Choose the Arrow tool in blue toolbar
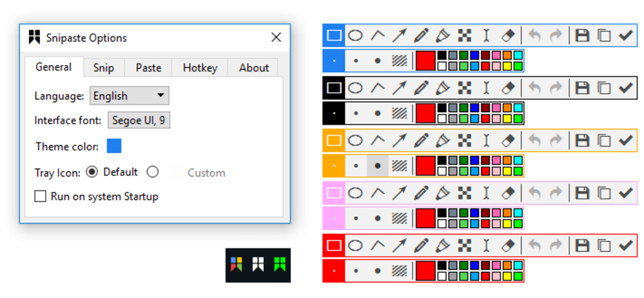This screenshot has width=644, height=298. point(399,35)
